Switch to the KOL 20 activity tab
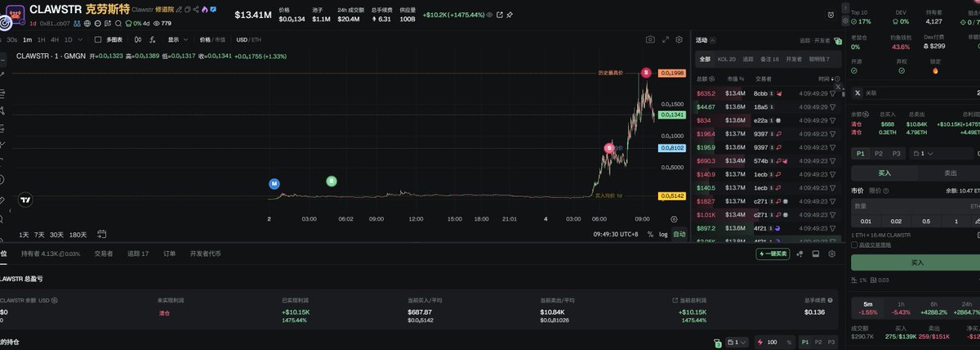Screen dimensions: 980x350 tap(726, 59)
